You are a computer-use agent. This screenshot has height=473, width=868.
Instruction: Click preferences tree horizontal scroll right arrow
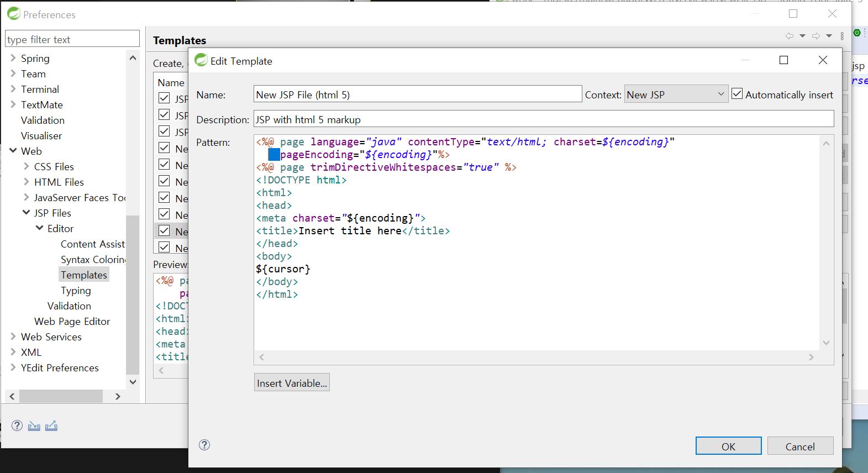(x=118, y=396)
